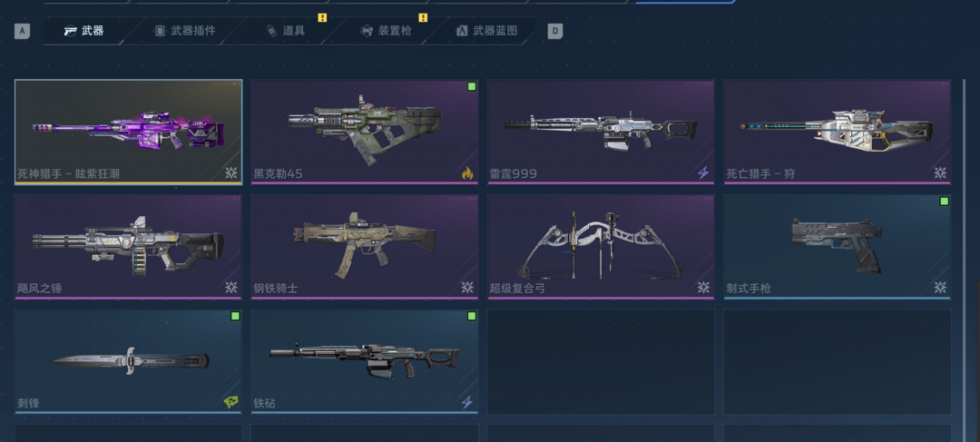Click the A previous-tab key button
980x442 pixels.
coord(22,31)
